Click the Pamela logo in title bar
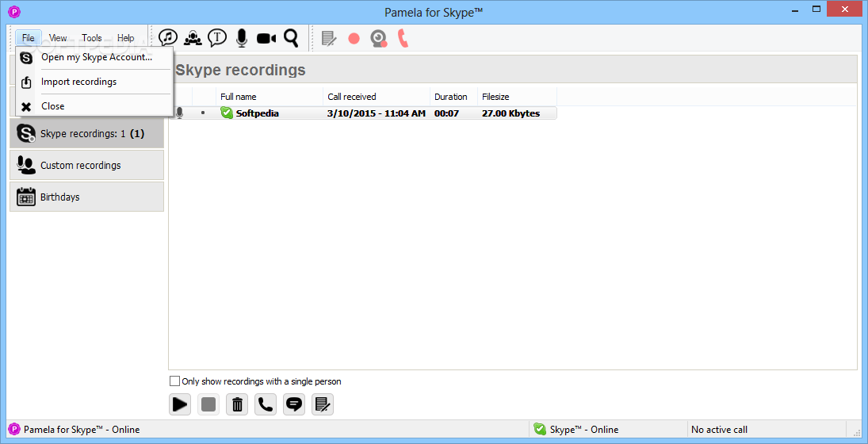868x444 pixels. click(x=14, y=10)
